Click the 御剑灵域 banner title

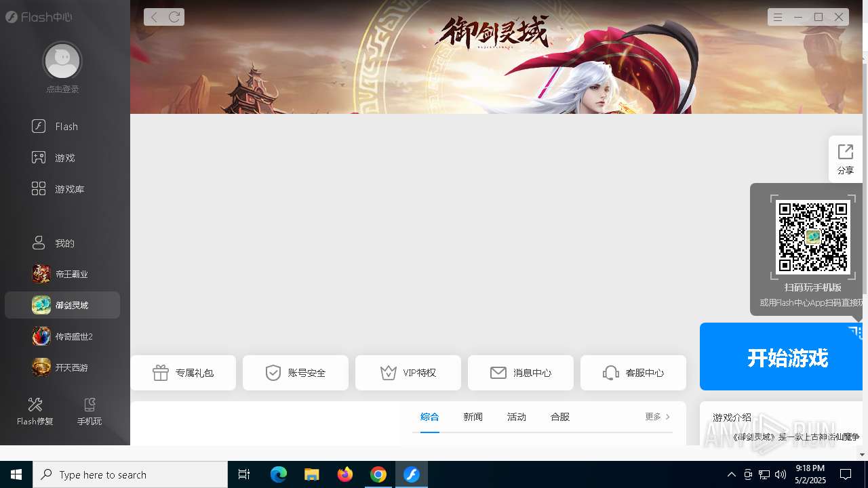point(492,33)
